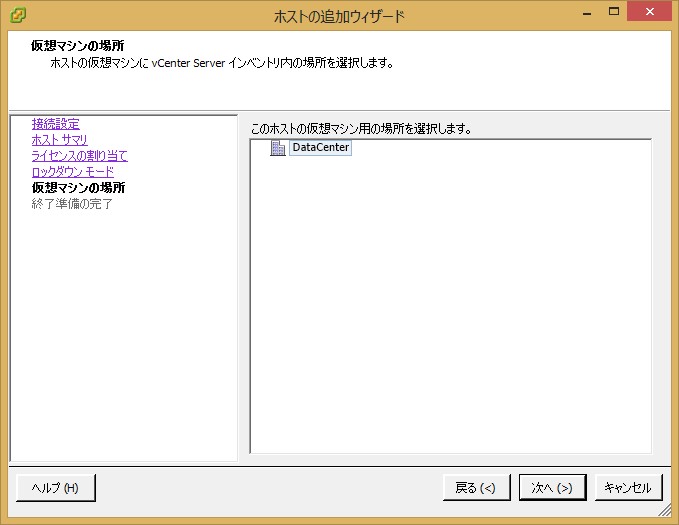This screenshot has height=525, width=679.
Task: Click the ホストの追加ウィザード title text
Action: coord(339,16)
